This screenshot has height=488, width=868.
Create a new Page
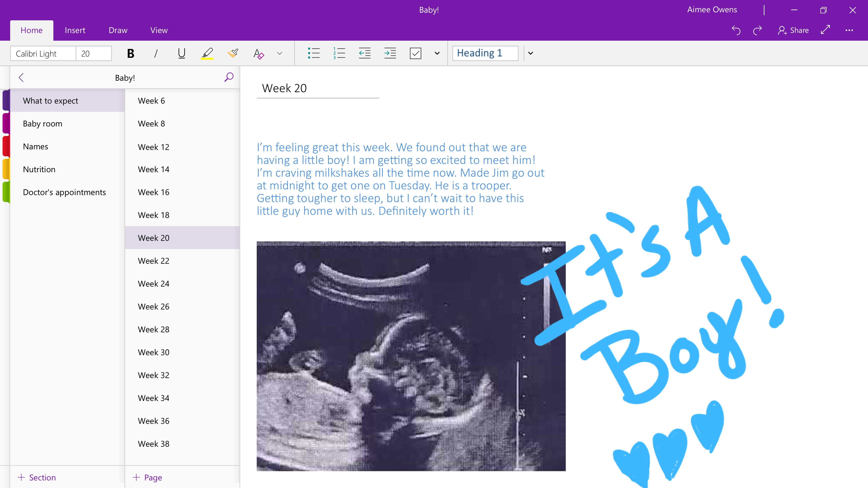tap(147, 477)
